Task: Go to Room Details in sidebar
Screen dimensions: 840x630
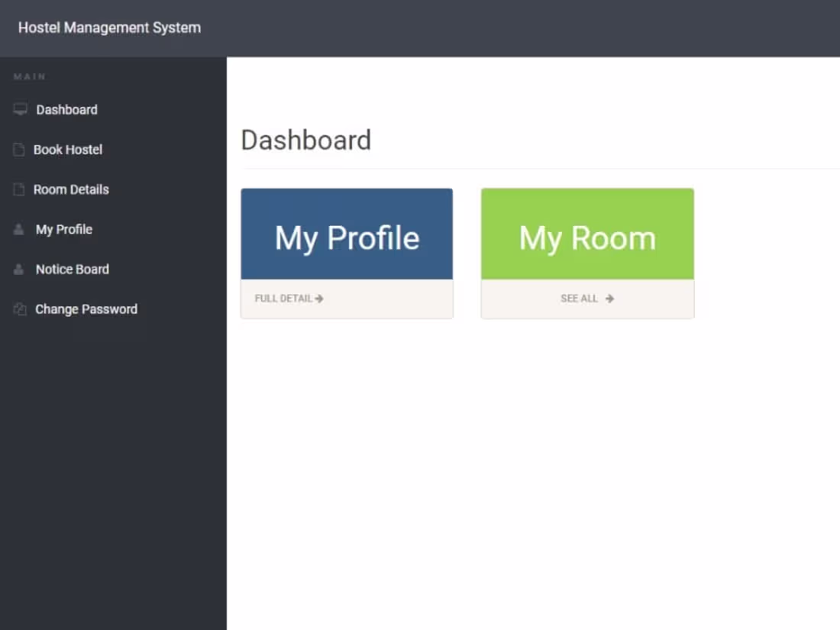Action: (71, 189)
